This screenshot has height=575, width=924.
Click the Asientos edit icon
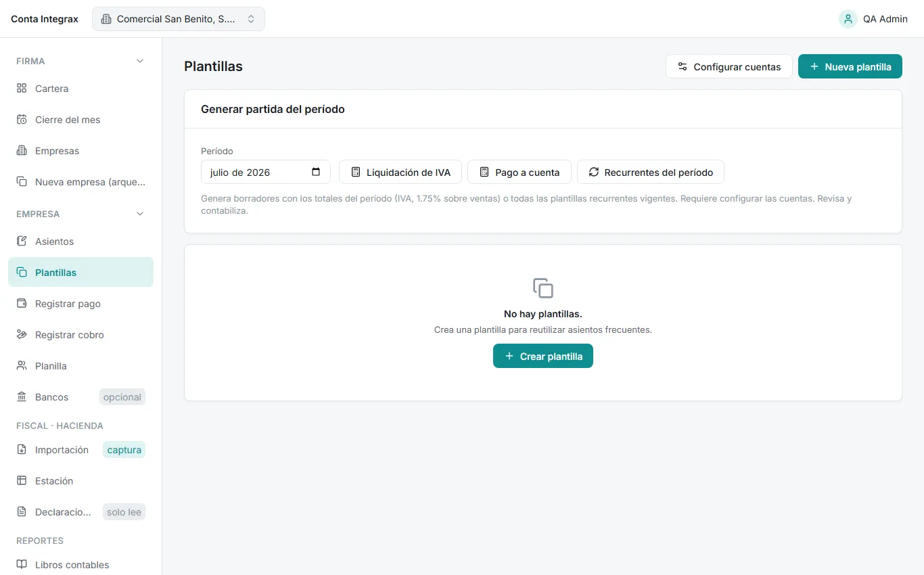tap(22, 241)
